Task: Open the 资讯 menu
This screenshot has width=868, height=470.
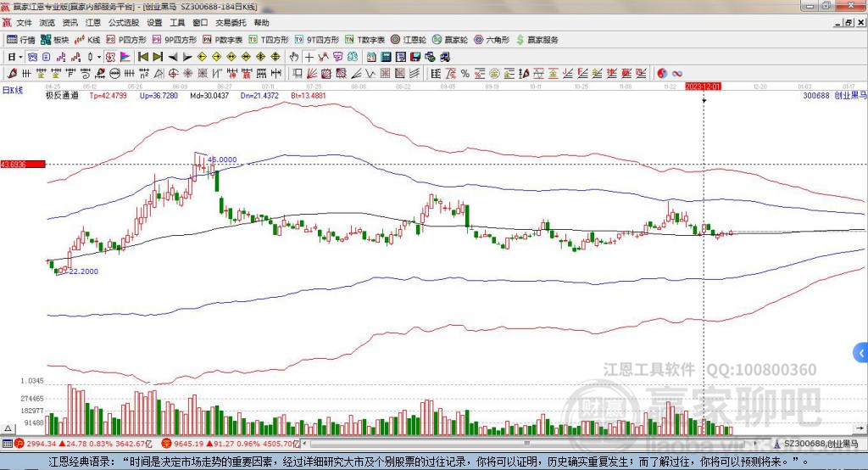Action: click(x=70, y=23)
